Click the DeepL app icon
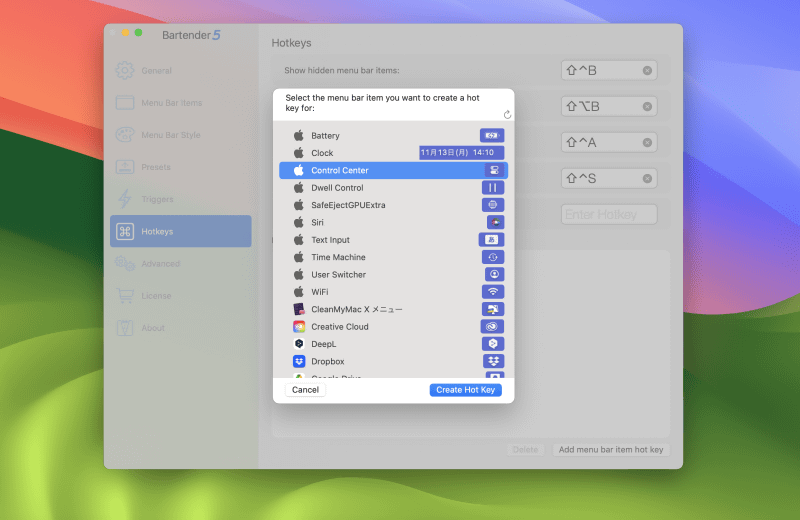This screenshot has width=800, height=520. point(299,343)
